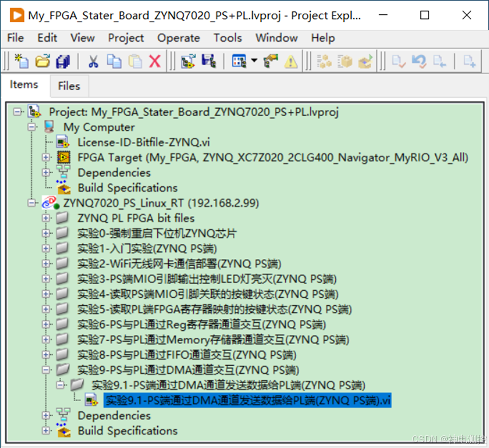
Task: Click the yellow warning triangle icon
Action: [291, 61]
